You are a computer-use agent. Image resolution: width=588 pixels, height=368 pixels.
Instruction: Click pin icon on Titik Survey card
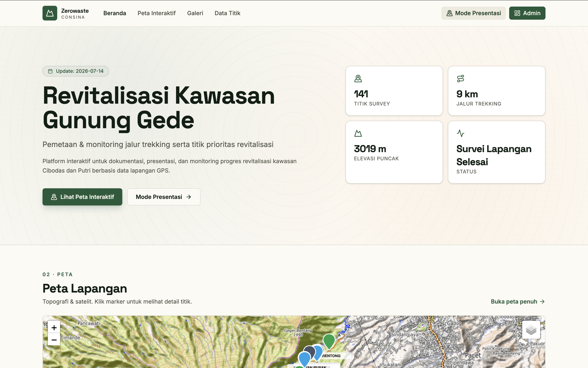(x=358, y=79)
